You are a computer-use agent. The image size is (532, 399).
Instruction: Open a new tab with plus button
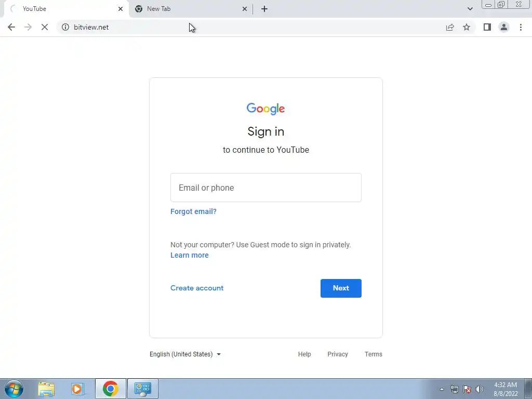264,9
